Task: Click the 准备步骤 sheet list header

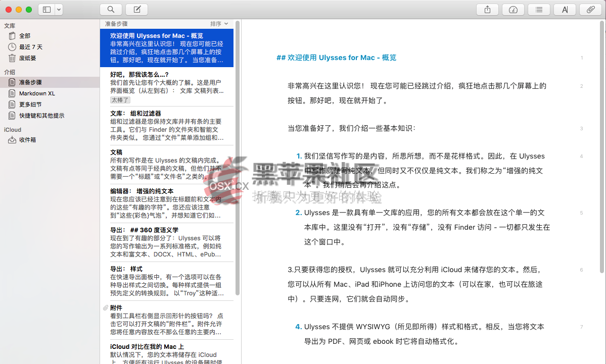Action: 116,24
